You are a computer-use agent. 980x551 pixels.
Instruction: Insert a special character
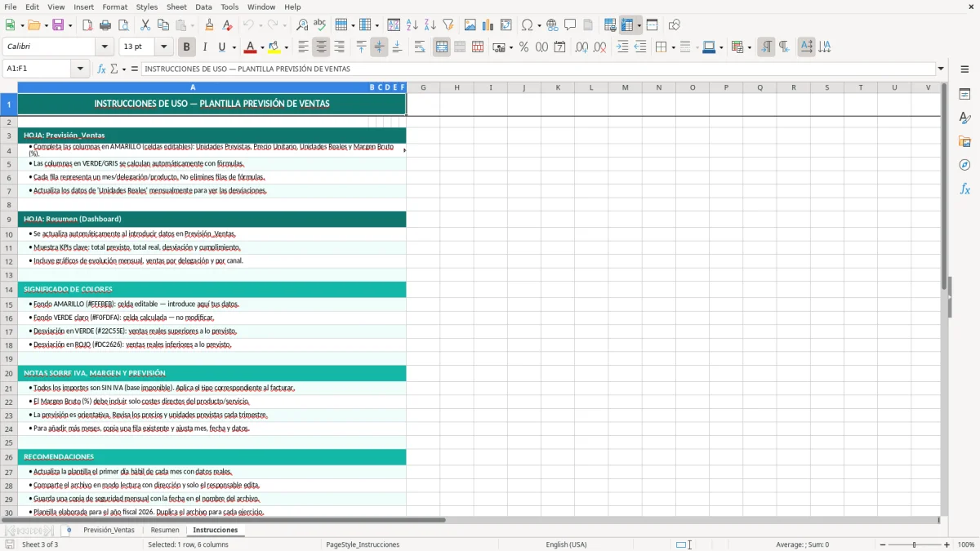coord(527,25)
